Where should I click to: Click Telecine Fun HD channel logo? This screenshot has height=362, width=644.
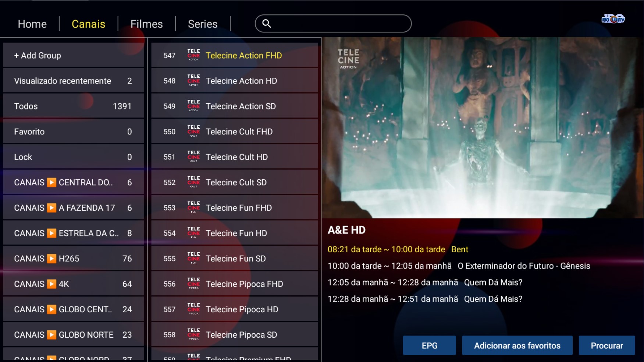pos(193,233)
